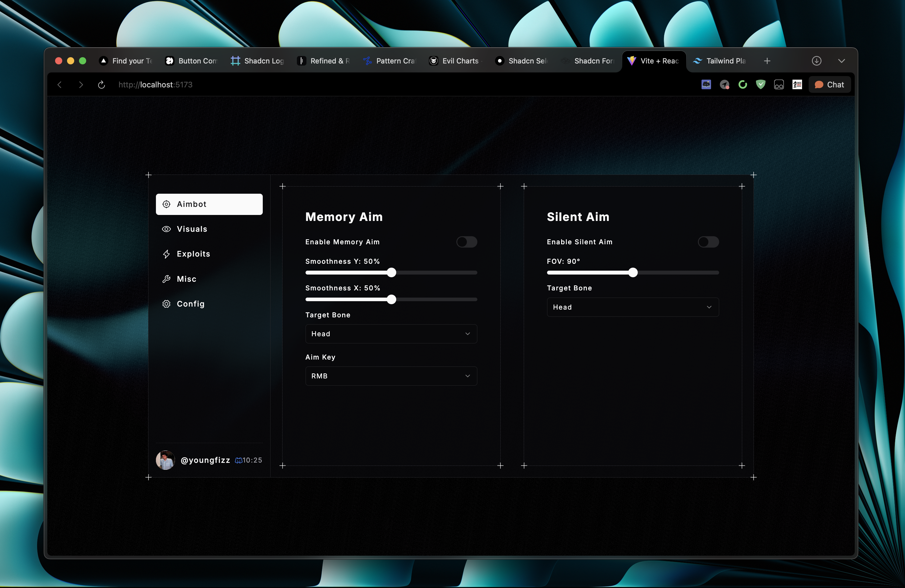The width and height of the screenshot is (905, 588).
Task: Open a new tab with plus icon
Action: point(767,61)
